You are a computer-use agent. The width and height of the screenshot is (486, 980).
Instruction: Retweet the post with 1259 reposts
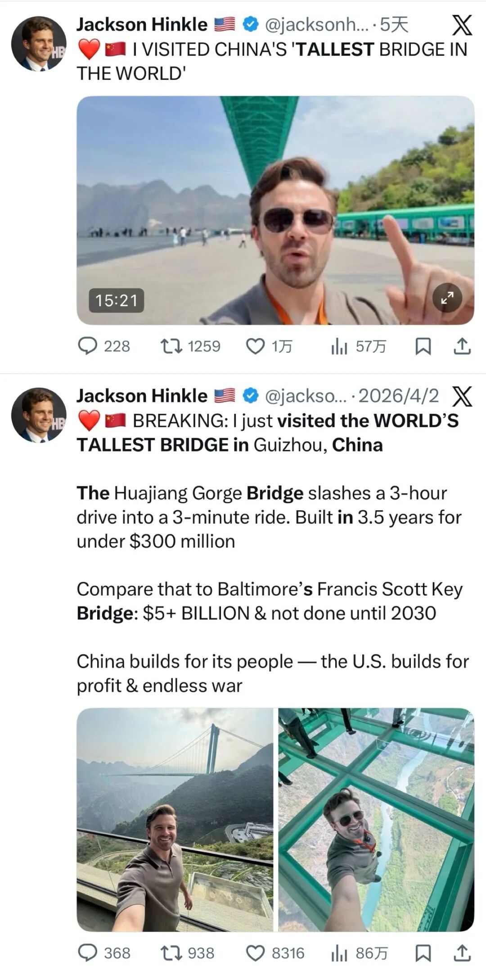coord(171,346)
